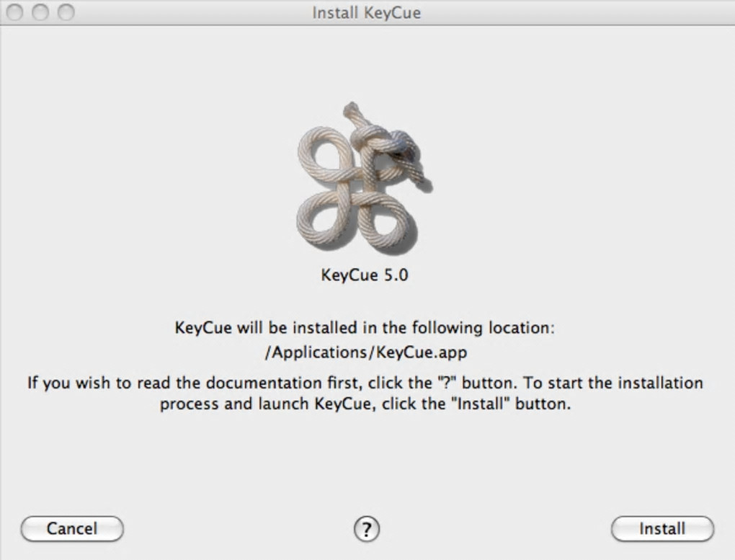Click the "KeyCue 5.0" version label

coord(365,275)
